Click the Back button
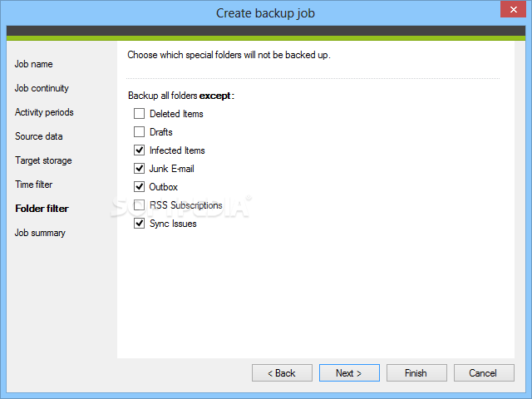 (x=282, y=373)
